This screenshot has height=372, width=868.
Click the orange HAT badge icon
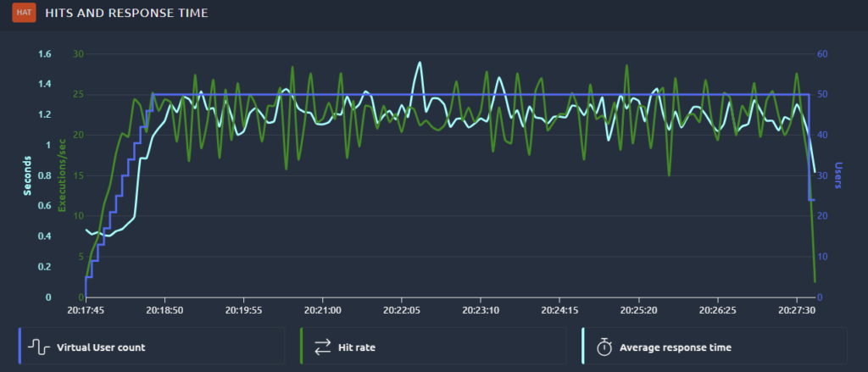(x=25, y=12)
